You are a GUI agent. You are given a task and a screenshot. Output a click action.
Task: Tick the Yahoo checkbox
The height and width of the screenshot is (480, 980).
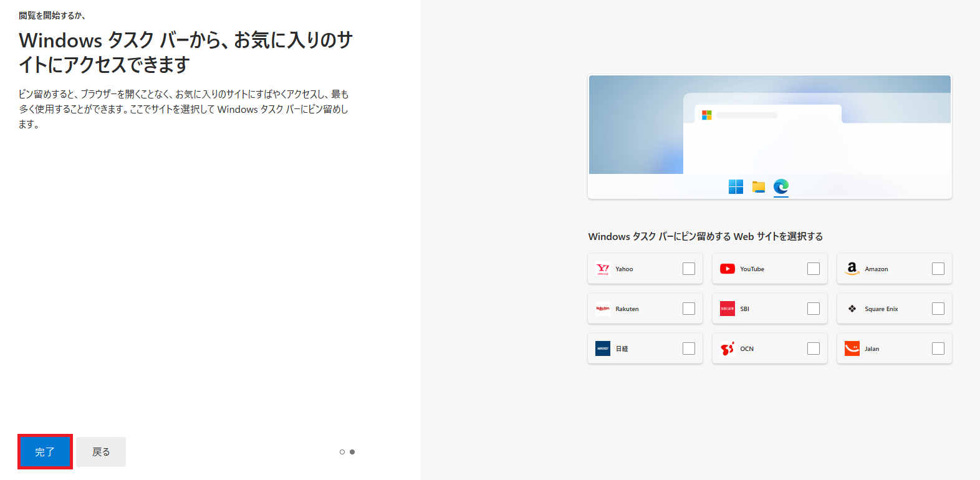click(689, 269)
